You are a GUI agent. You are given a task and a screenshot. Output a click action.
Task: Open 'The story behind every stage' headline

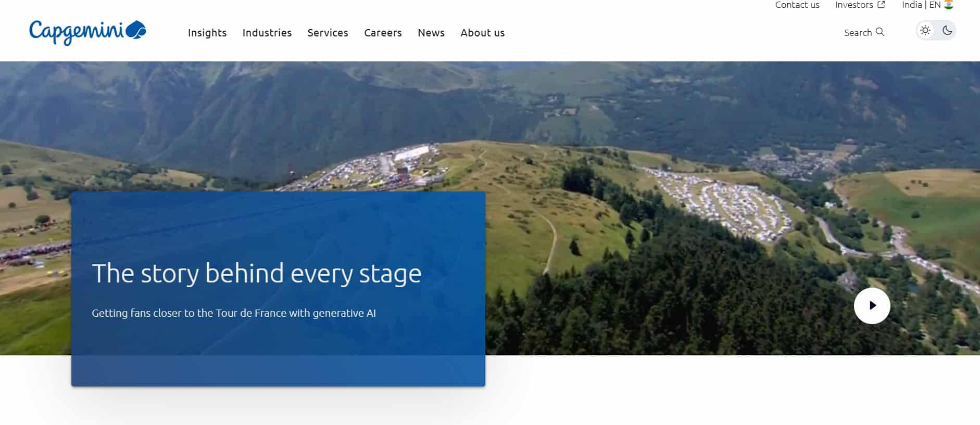coord(257,273)
